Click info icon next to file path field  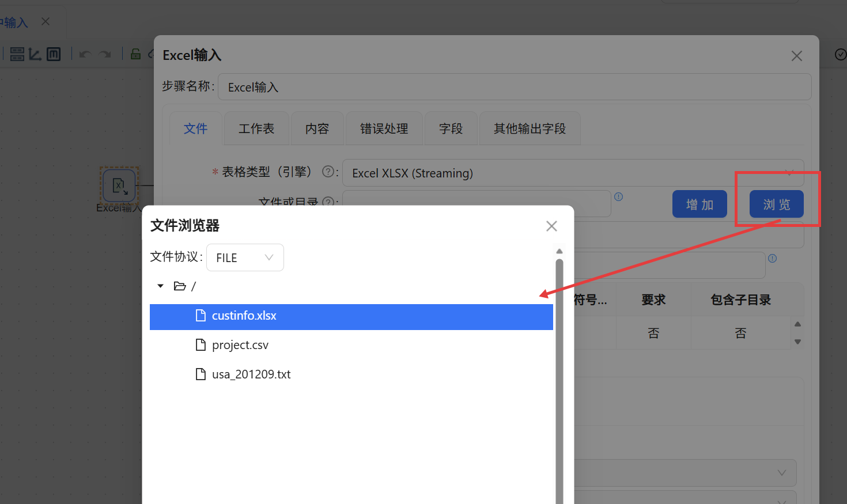pyautogui.click(x=618, y=197)
